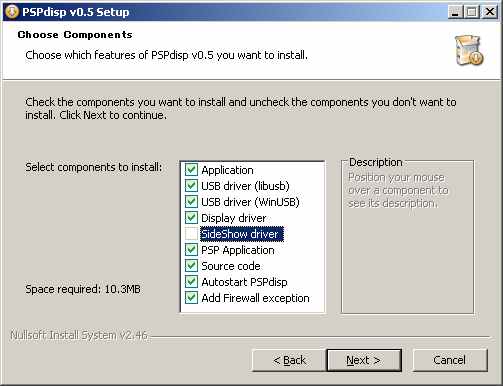Go back to the previous page
The height and width of the screenshot is (386, 503).
pyautogui.click(x=289, y=360)
